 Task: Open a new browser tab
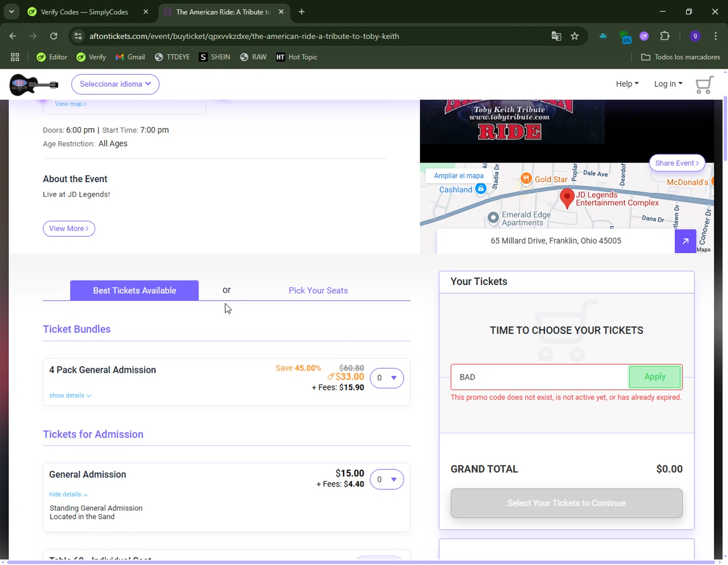[301, 12]
